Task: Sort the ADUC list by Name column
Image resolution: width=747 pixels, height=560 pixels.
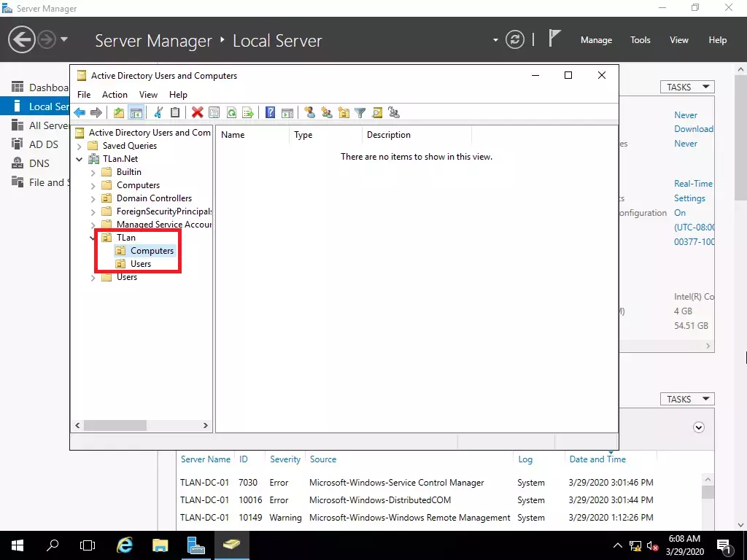Action: click(x=252, y=135)
